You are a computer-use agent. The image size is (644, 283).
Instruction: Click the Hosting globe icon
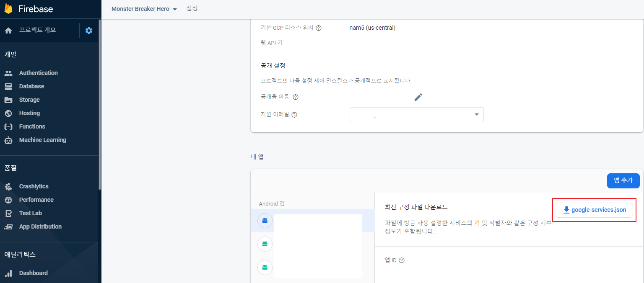click(8, 113)
